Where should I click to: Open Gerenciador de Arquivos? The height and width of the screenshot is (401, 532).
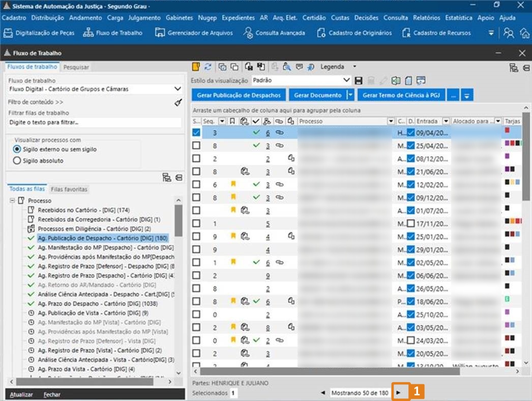[193, 33]
